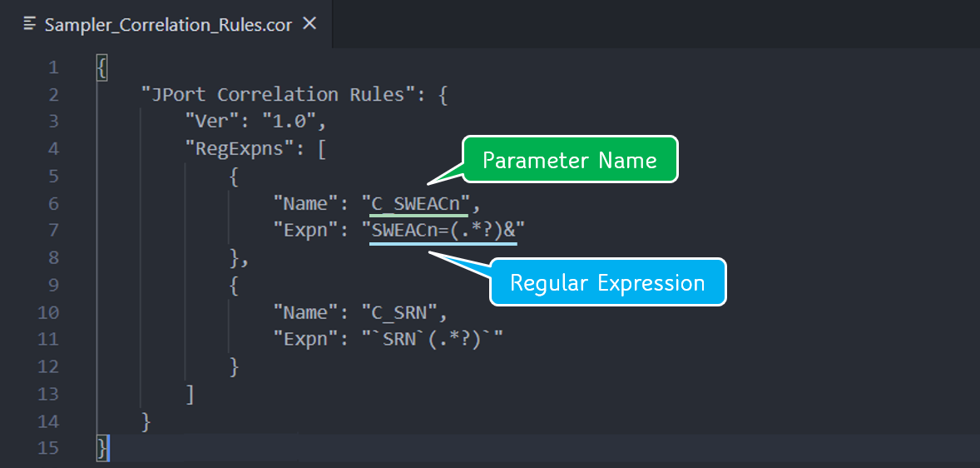This screenshot has height=468, width=980.
Task: Click line number 15 in the gutter
Action: coord(49,448)
